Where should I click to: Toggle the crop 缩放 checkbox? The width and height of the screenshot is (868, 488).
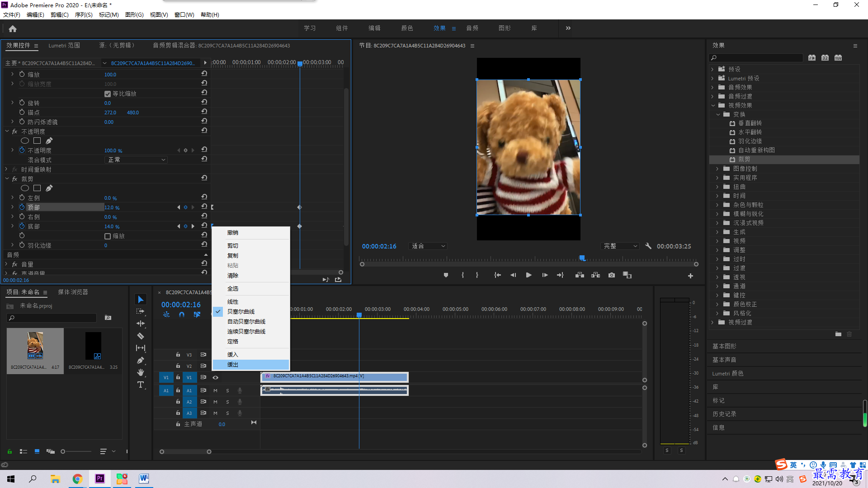tap(108, 236)
